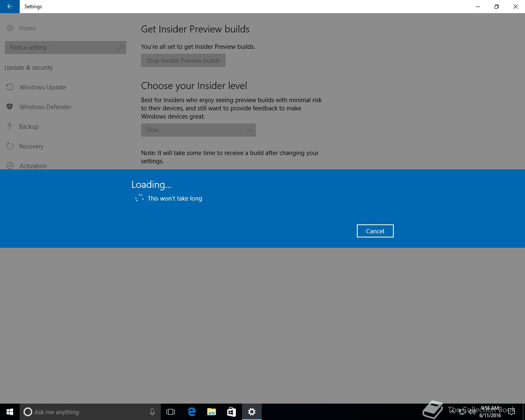The width and height of the screenshot is (525, 420).
Task: Open File Explorer from taskbar
Action: (212, 412)
